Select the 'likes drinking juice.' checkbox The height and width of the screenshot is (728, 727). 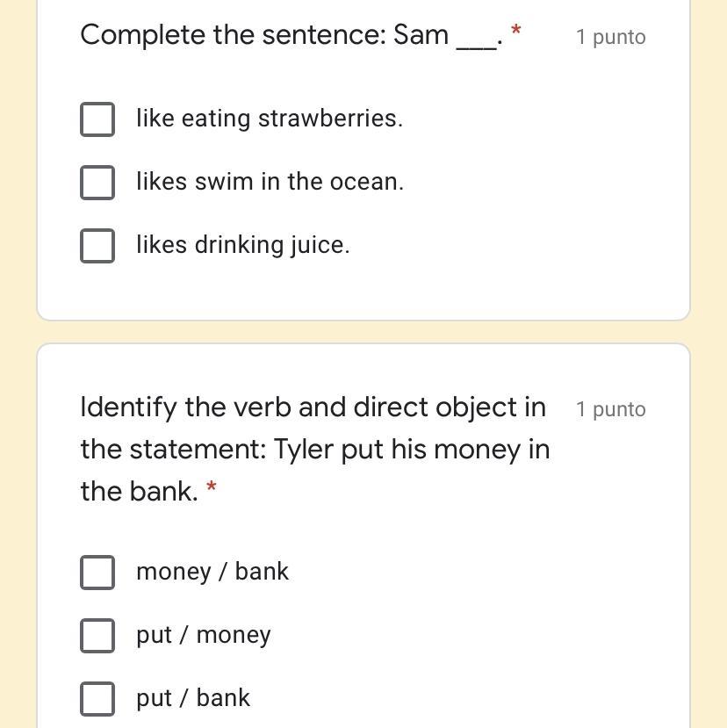point(97,246)
